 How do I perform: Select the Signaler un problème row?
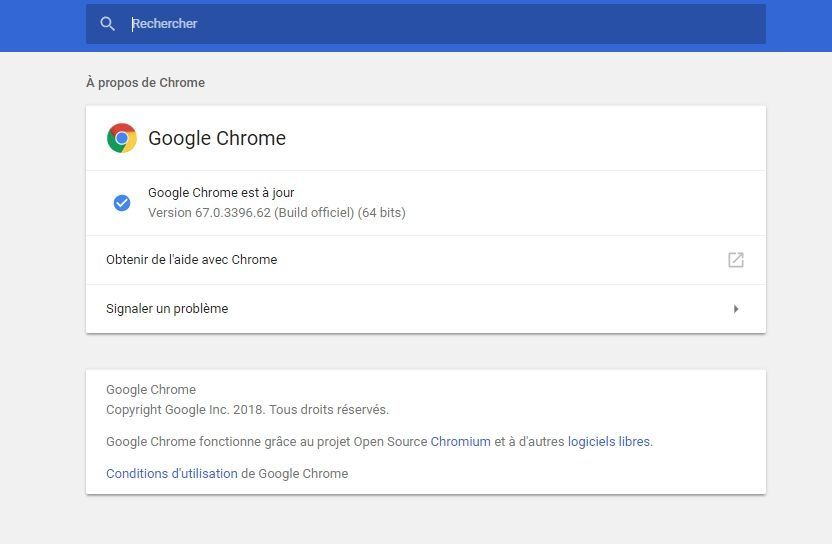(426, 309)
